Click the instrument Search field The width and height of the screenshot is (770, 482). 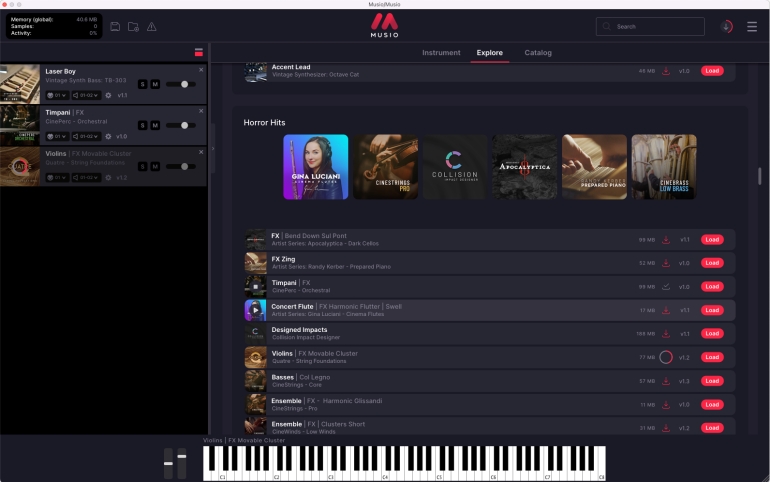click(650, 27)
